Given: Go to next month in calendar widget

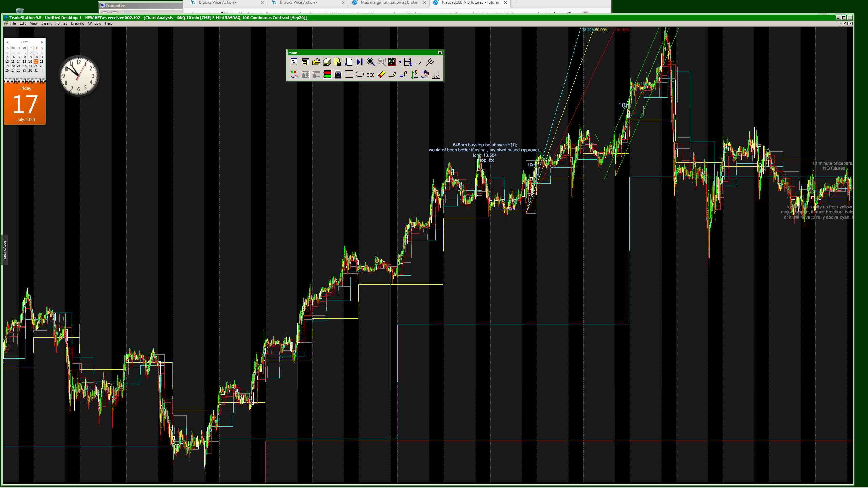Looking at the screenshot, I should tap(42, 42).
